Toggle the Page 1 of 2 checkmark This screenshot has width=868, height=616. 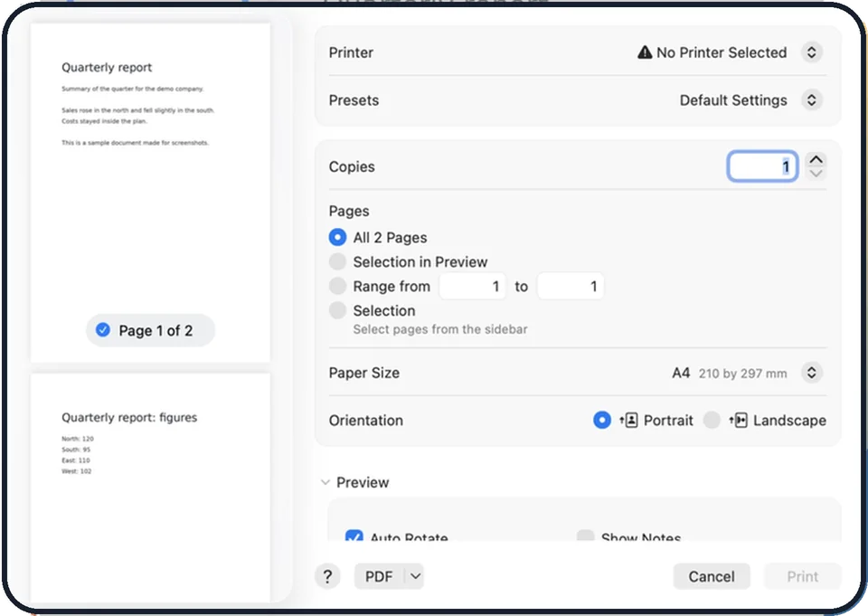click(x=103, y=330)
